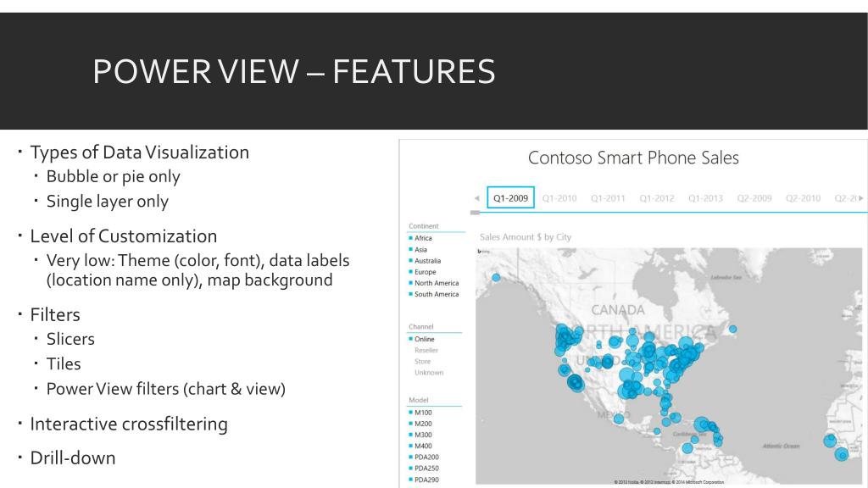Click the Filters bullet

(x=55, y=315)
